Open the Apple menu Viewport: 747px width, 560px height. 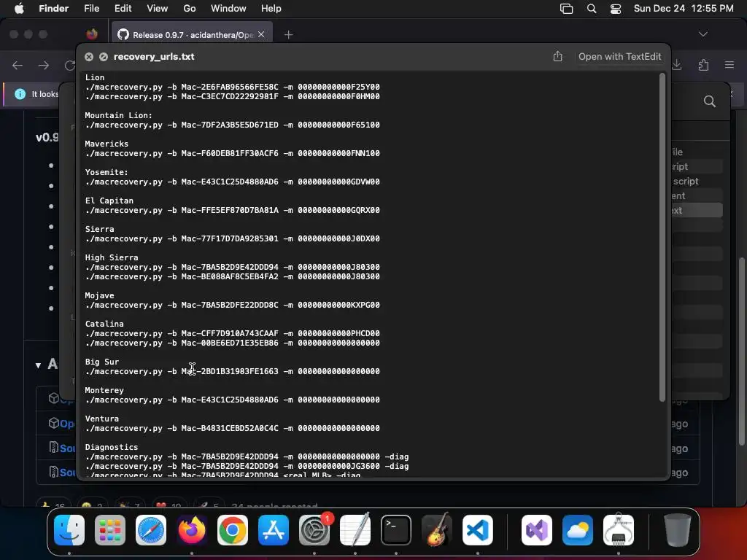[x=19, y=9]
